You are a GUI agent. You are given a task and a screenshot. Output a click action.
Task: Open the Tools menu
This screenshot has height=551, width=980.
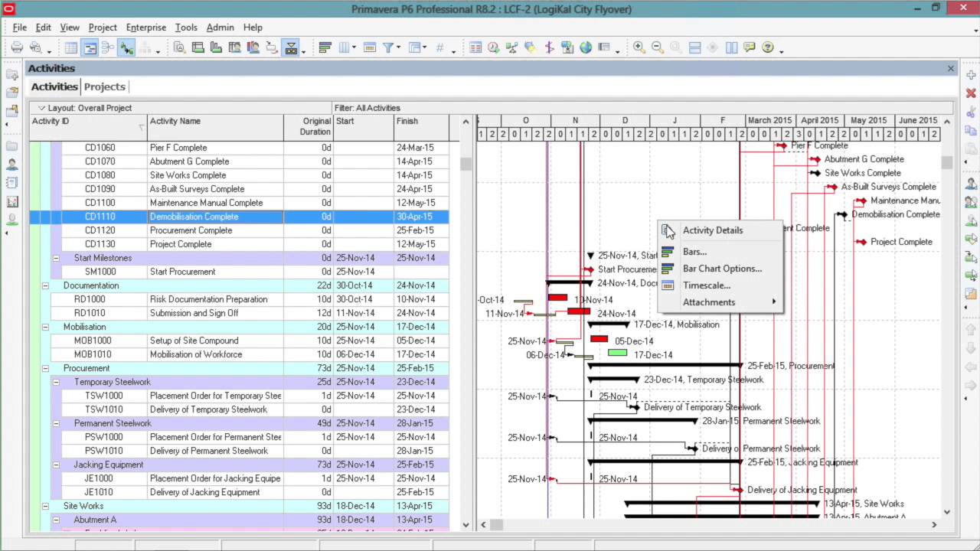point(186,28)
